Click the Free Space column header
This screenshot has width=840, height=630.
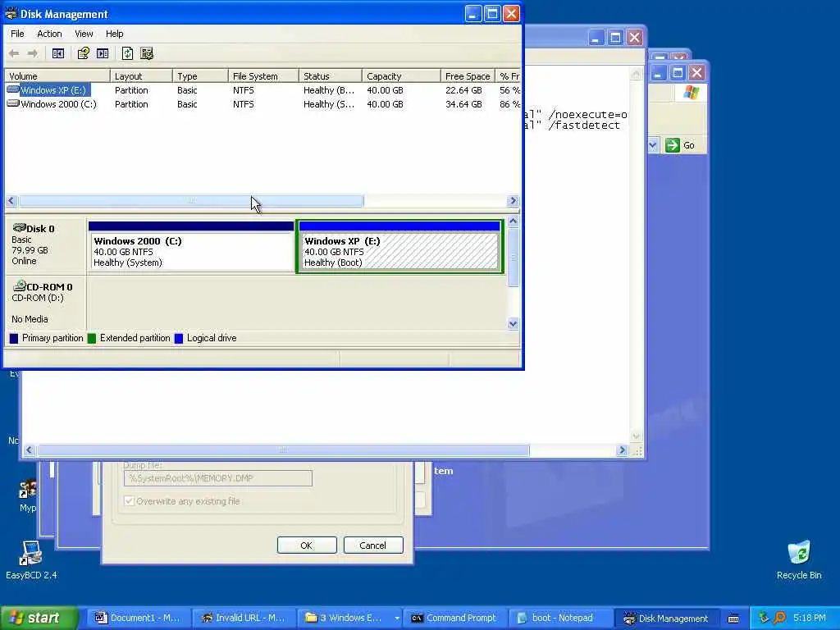coord(467,76)
